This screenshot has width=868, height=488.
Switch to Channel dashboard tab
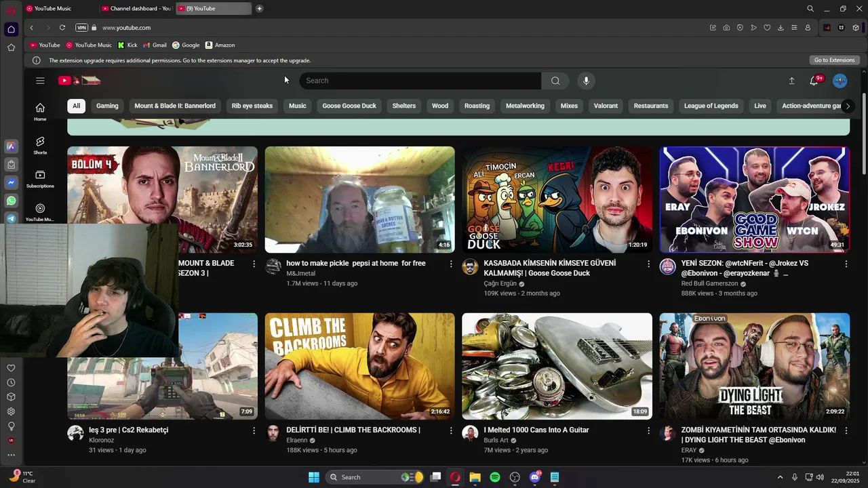[x=136, y=9]
